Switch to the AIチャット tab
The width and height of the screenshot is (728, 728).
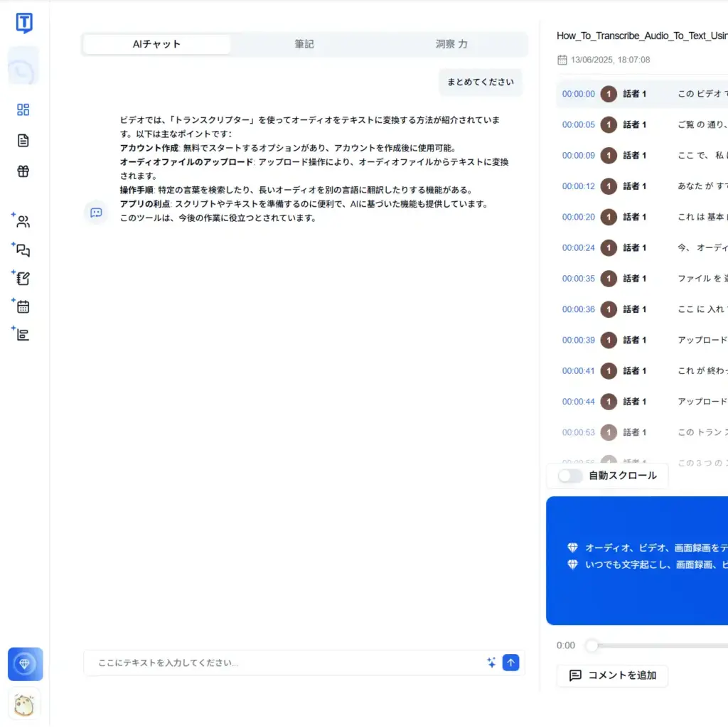click(156, 44)
